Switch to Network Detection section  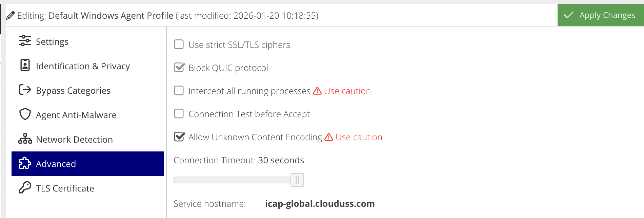[x=74, y=140]
